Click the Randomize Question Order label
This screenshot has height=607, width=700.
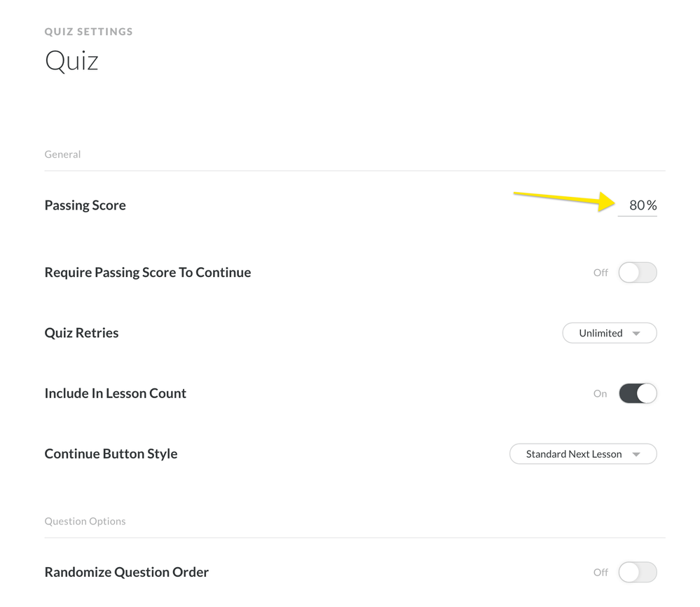coord(126,572)
